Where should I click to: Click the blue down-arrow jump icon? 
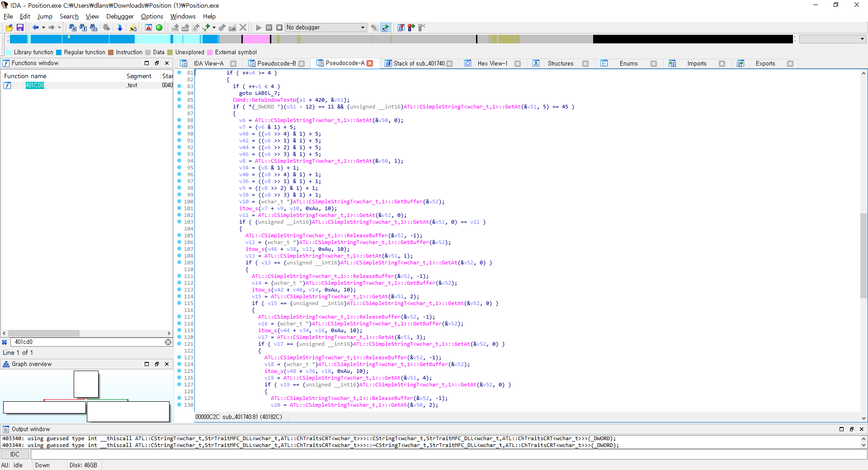pyautogui.click(x=120, y=28)
